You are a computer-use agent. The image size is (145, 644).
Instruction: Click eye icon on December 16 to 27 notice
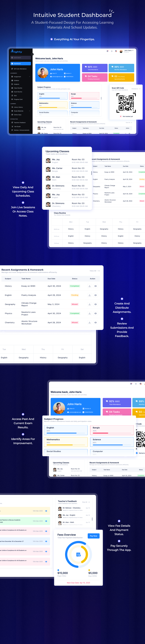pos(46,541)
